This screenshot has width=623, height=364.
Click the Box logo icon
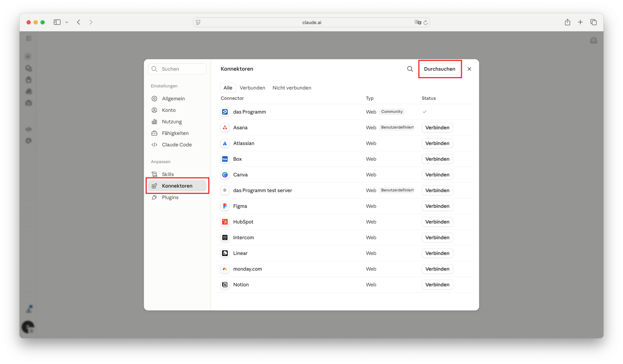[x=225, y=159]
